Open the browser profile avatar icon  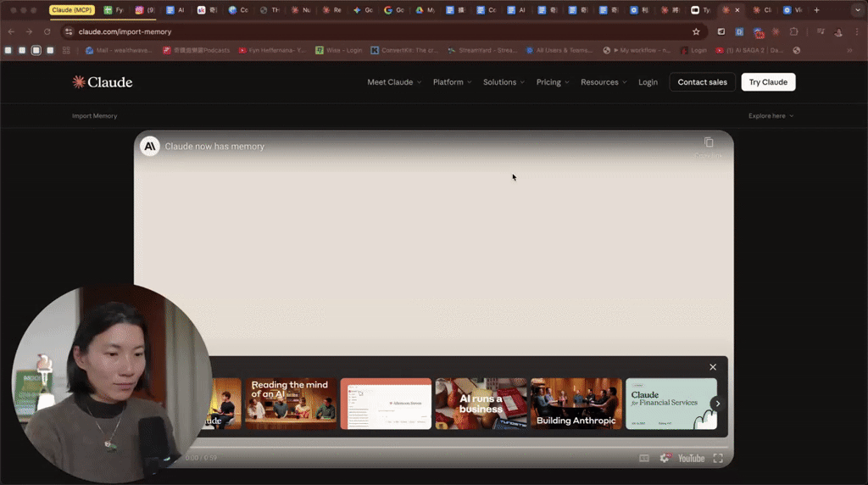838,31
